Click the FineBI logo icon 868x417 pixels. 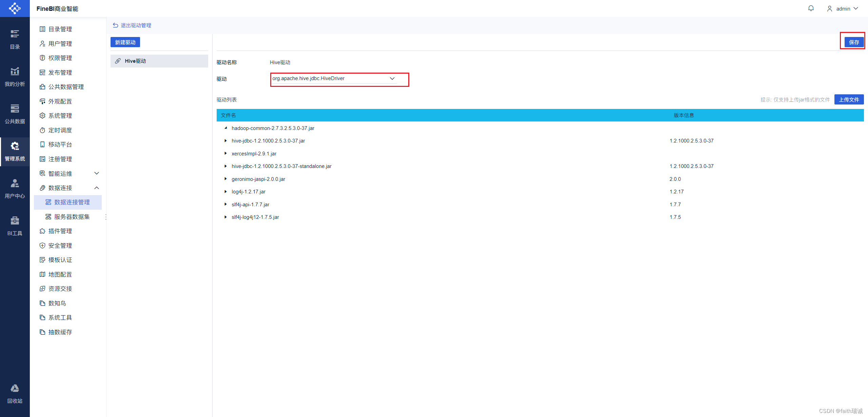click(x=15, y=8)
